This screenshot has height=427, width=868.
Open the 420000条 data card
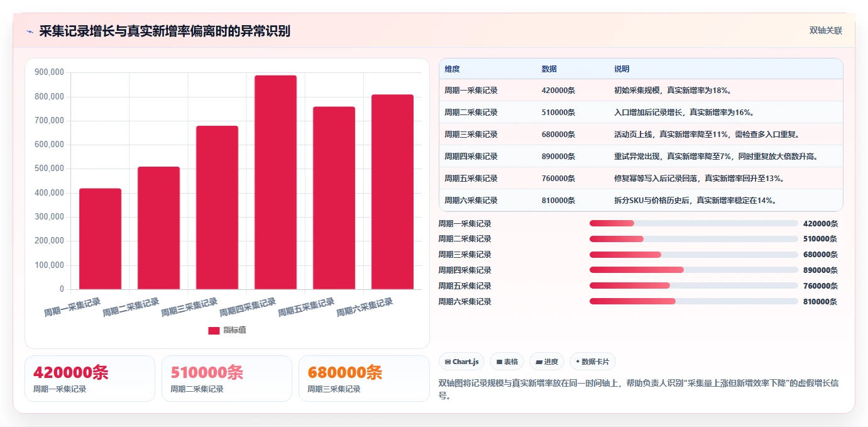tap(90, 379)
